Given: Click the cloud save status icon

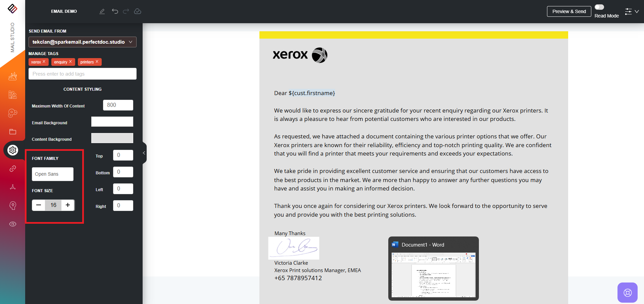Looking at the screenshot, I should (x=138, y=11).
